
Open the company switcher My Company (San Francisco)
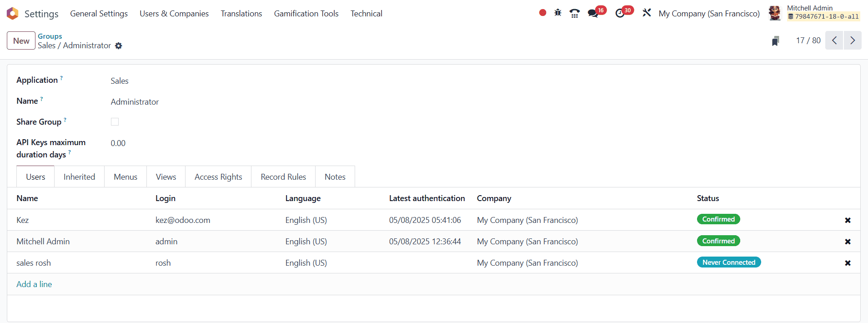pos(709,14)
